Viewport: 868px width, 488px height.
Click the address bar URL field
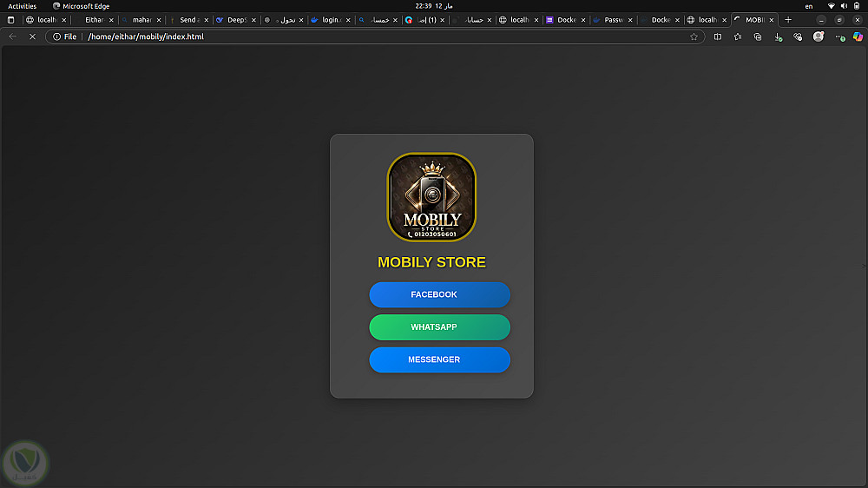point(375,36)
